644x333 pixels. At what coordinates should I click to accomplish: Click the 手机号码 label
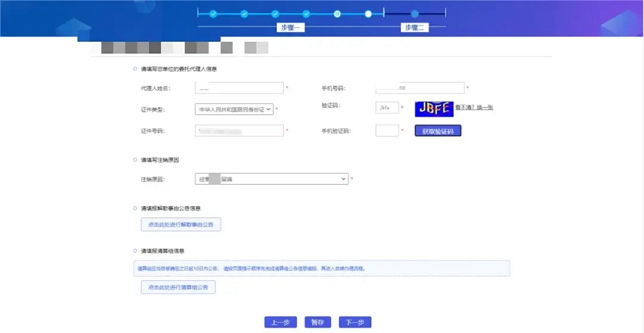[x=333, y=88]
